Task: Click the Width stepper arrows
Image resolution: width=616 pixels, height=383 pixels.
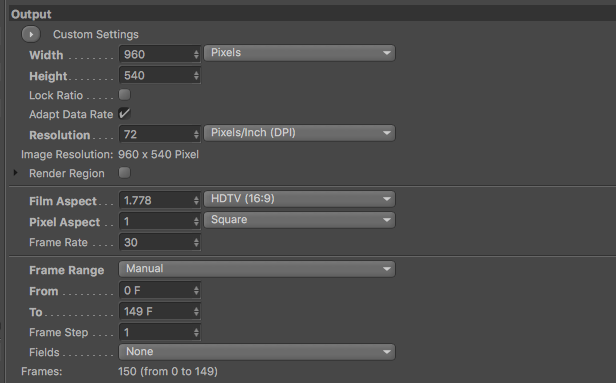Action: [196, 54]
